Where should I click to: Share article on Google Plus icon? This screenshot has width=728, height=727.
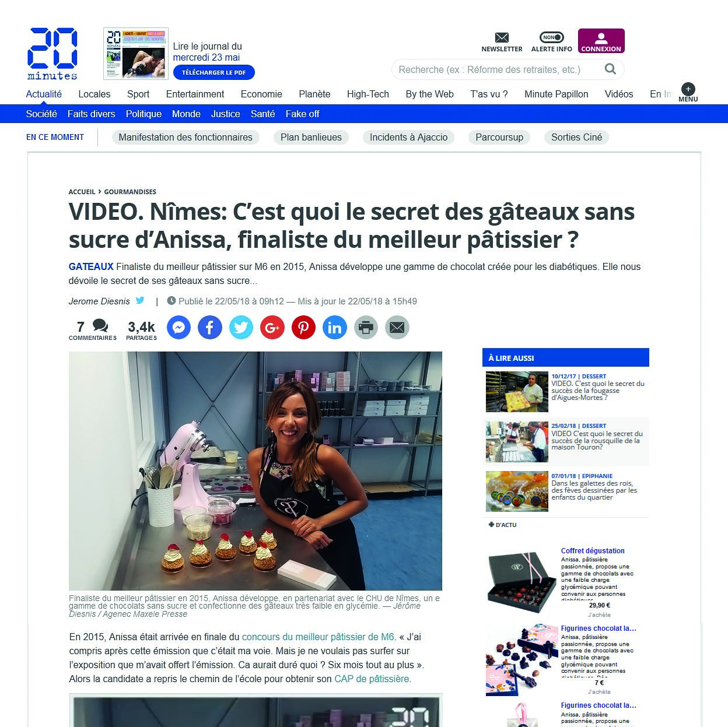pyautogui.click(x=272, y=328)
